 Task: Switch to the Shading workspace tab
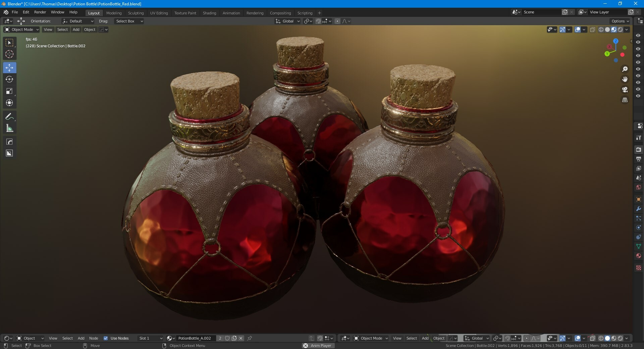pyautogui.click(x=209, y=13)
